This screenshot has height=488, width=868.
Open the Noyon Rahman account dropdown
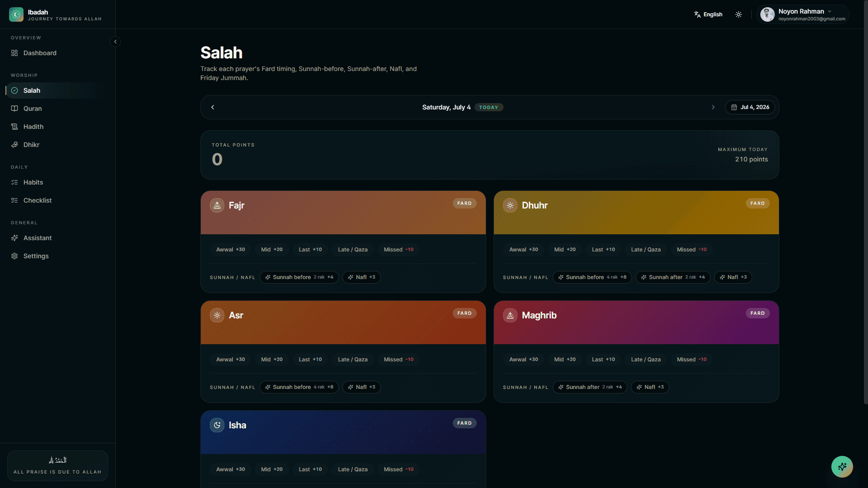point(803,14)
